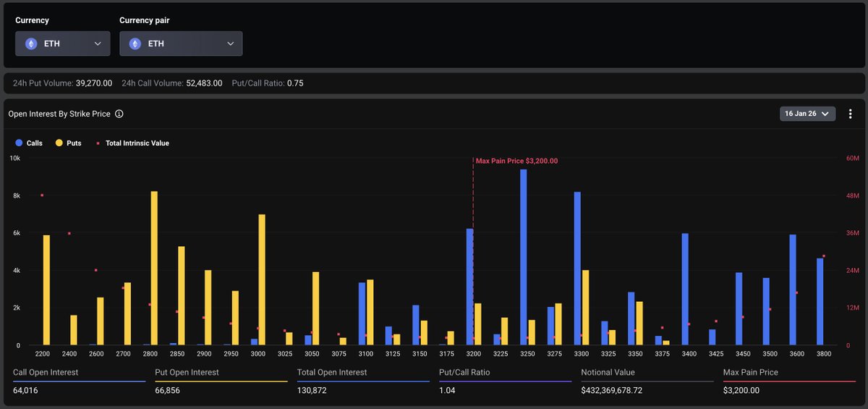Click the Open Interest By Strike Price title
Viewport: 868px width, 409px height.
pyautogui.click(x=59, y=114)
